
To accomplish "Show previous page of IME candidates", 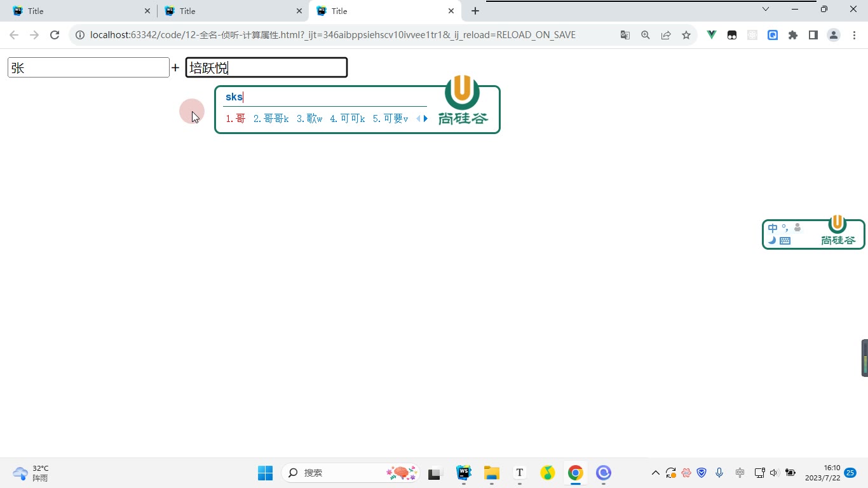I will coord(418,119).
